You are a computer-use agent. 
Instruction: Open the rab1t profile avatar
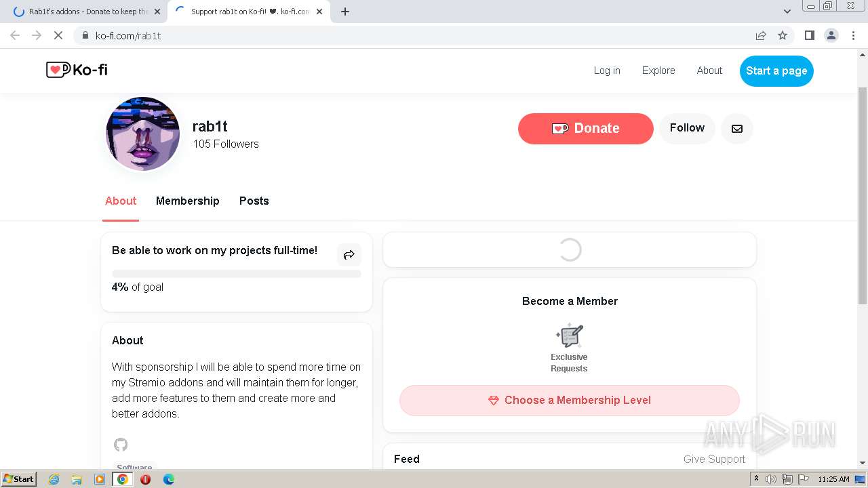(143, 134)
